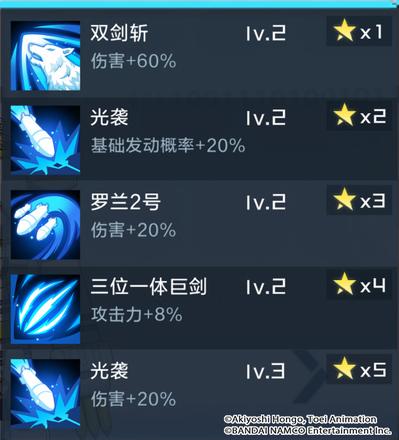This screenshot has height=440, width=399.
Task: Click the 罗兰2号 wave missile icon
Action: click(x=45, y=225)
